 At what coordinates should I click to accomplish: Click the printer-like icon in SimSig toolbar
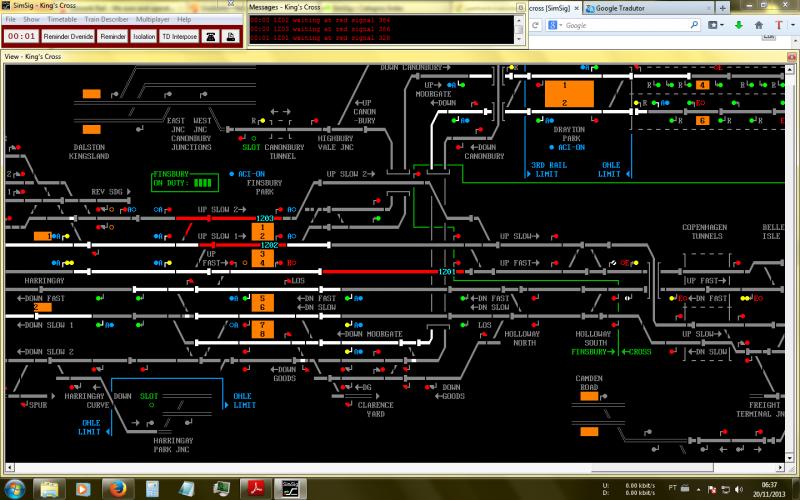231,37
